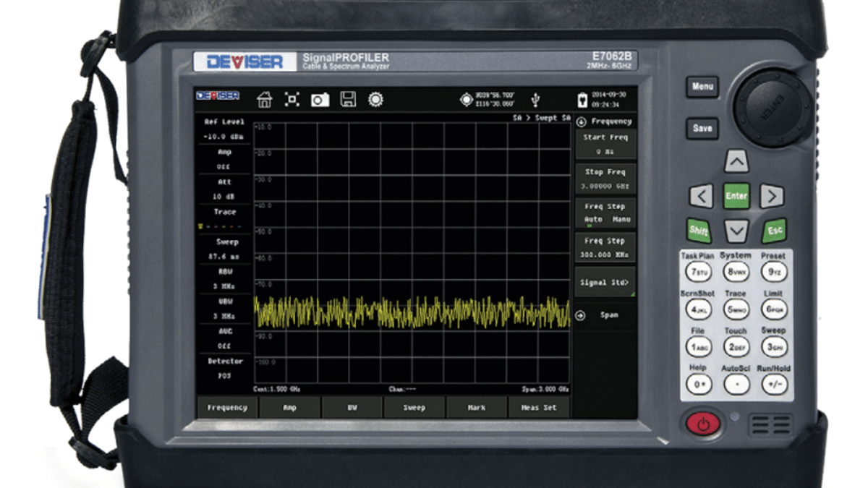The height and width of the screenshot is (488, 868).
Task: Tap the Stop Freq field
Action: 605,179
